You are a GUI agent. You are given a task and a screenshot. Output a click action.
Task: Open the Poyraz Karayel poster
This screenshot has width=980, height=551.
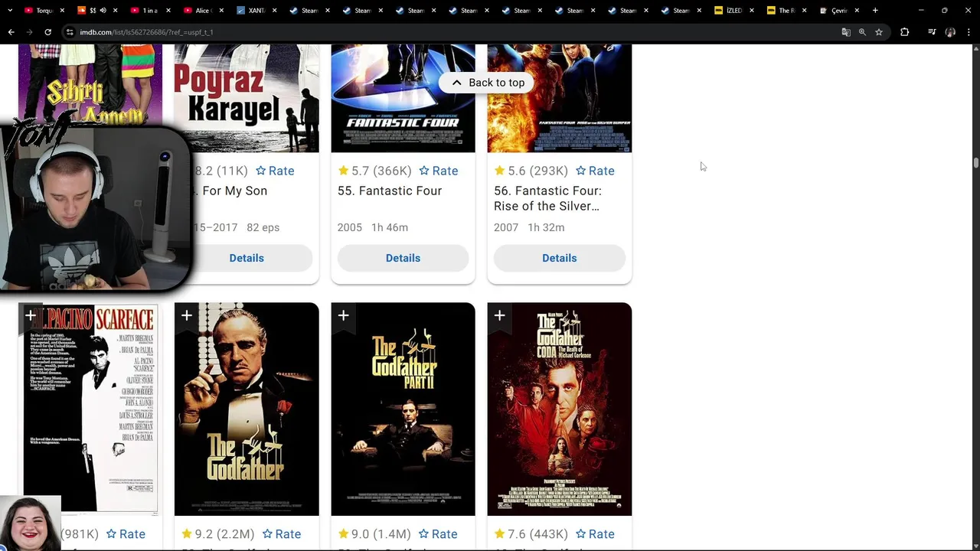(247, 98)
